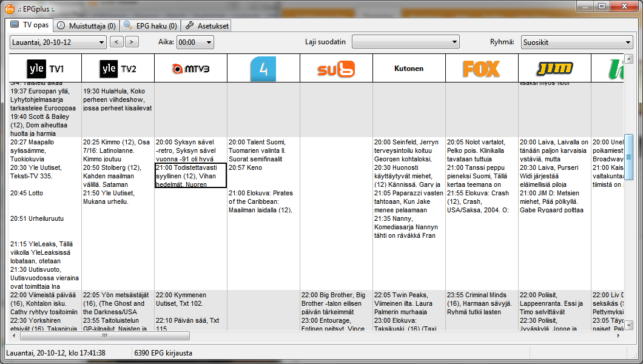Screen dimensions: 643x364
Task: Select program 22:00 Viimeistä päivää
Action: pyautogui.click(x=45, y=303)
